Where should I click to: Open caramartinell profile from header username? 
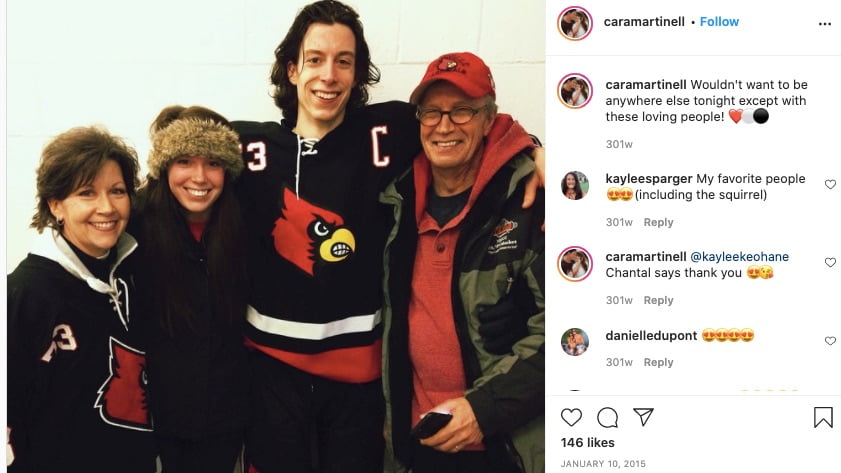point(644,21)
